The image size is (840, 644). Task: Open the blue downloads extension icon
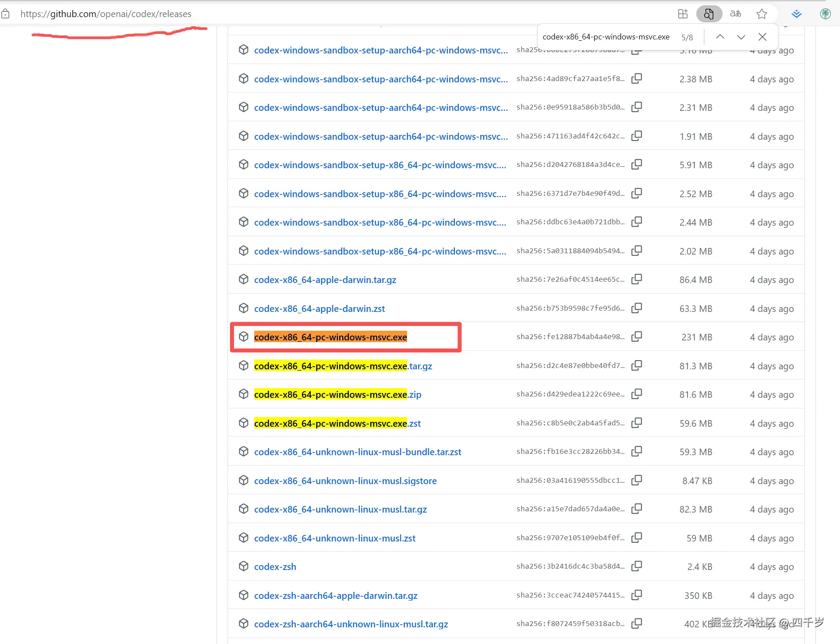(x=796, y=14)
